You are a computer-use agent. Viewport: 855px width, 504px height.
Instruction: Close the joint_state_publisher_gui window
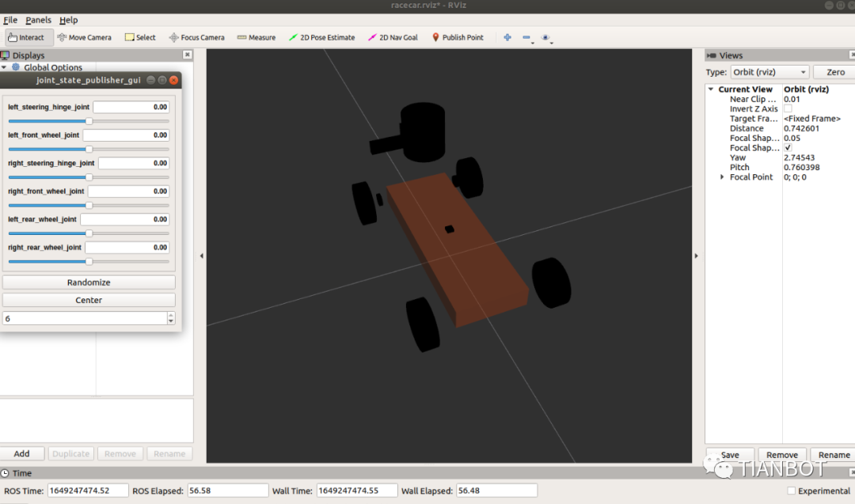coord(173,80)
